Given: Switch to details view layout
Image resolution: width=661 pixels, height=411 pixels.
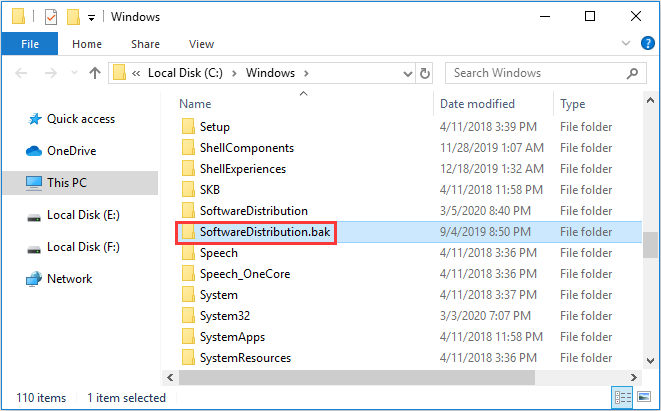Looking at the screenshot, I should [x=623, y=397].
